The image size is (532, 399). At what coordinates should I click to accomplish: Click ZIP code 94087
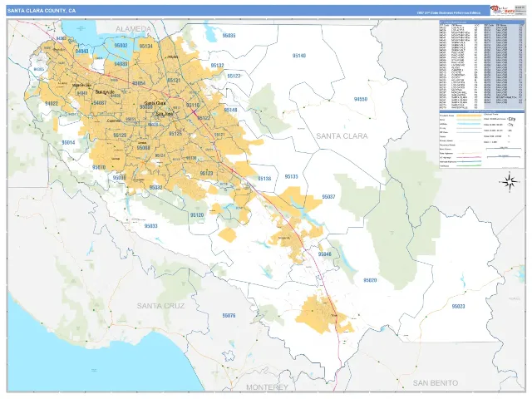pos(100,102)
